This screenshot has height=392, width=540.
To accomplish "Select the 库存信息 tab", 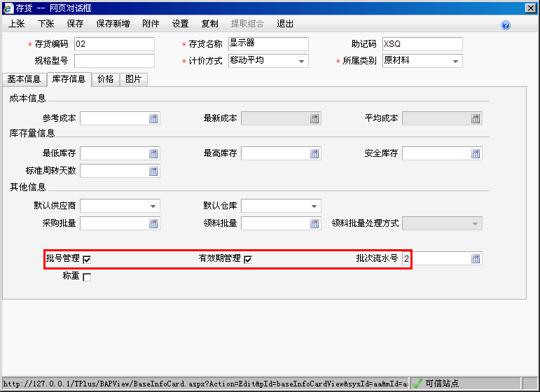I will (69, 79).
